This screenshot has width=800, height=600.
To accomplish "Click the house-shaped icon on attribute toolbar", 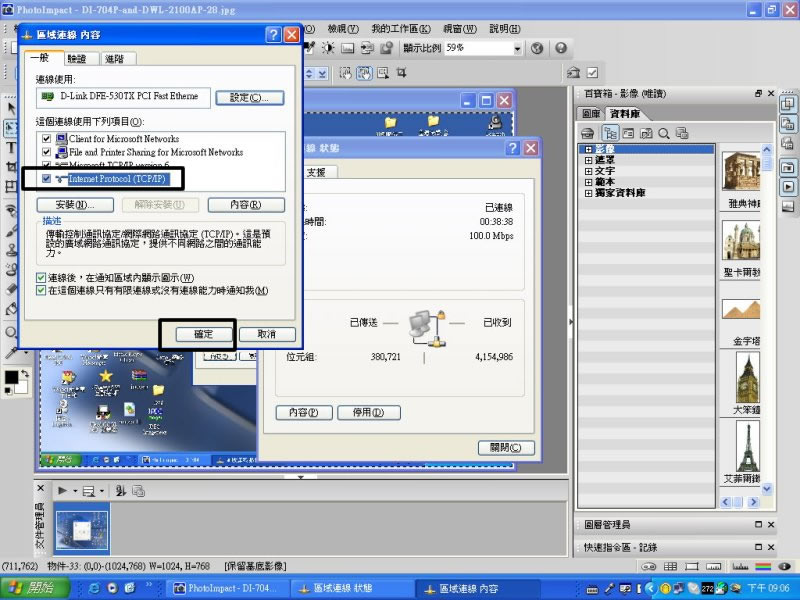I will tap(573, 73).
